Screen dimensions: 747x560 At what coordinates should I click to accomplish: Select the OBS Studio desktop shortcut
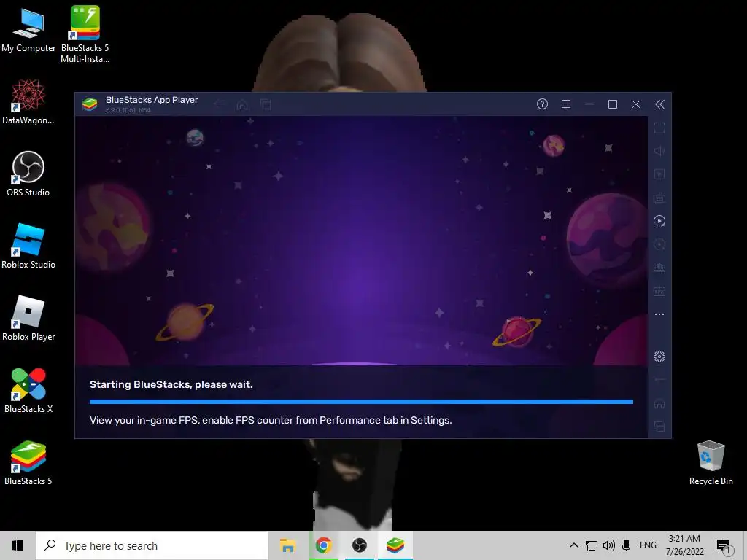(28, 174)
